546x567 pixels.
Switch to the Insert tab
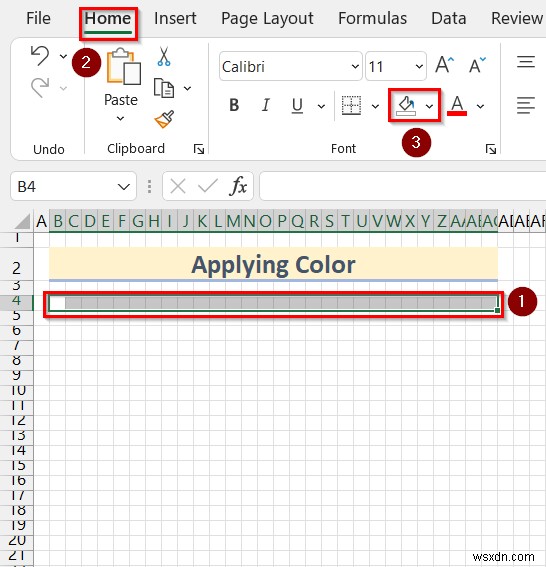[175, 18]
